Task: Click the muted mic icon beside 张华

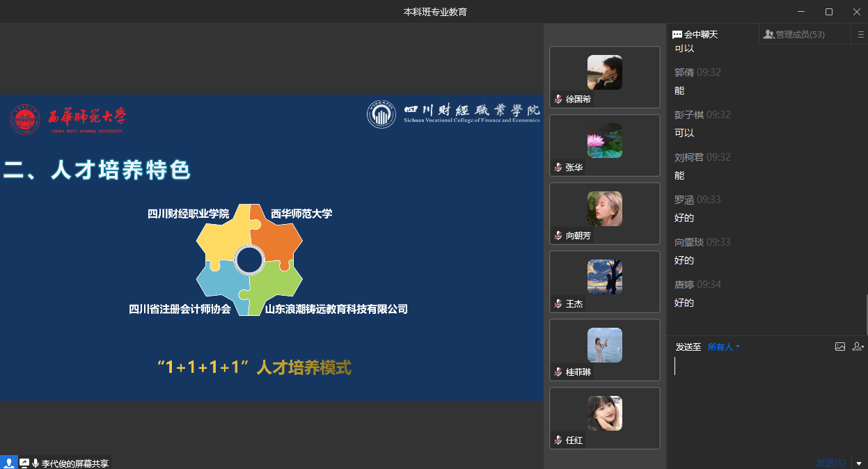Action: pyautogui.click(x=558, y=168)
